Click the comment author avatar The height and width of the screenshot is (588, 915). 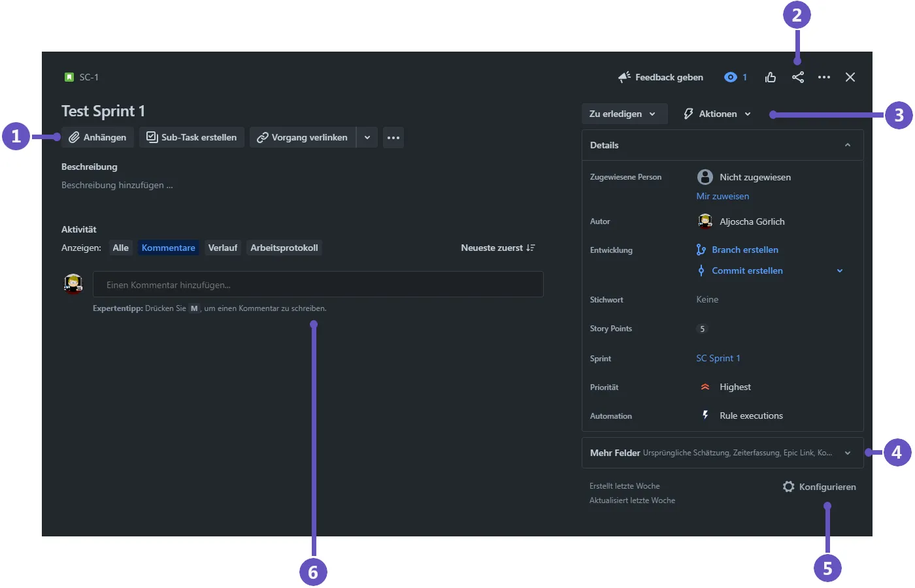73,284
